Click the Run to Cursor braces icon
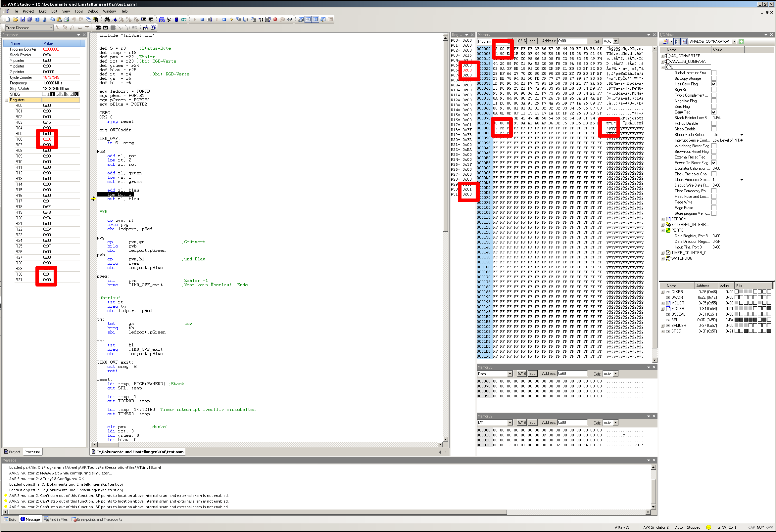 click(x=261, y=20)
